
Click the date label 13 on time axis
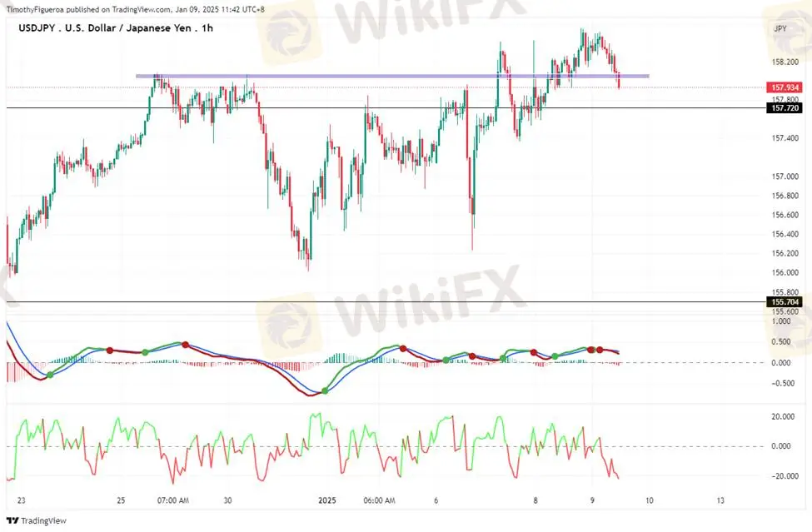click(720, 500)
